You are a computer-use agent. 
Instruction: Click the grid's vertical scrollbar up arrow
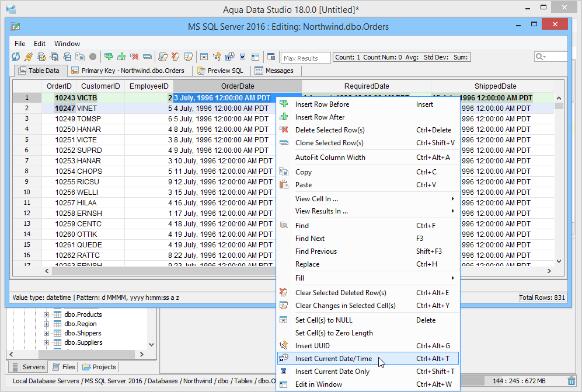click(x=559, y=98)
